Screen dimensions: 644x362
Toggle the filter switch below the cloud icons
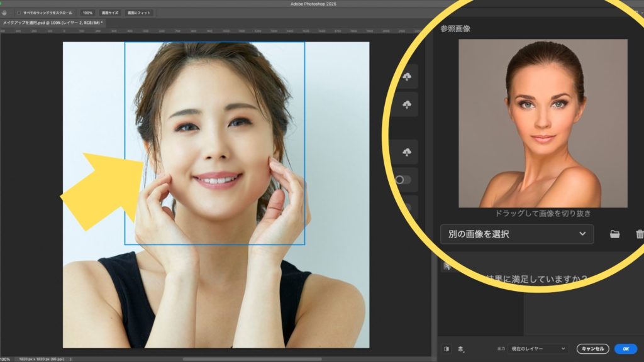click(402, 180)
